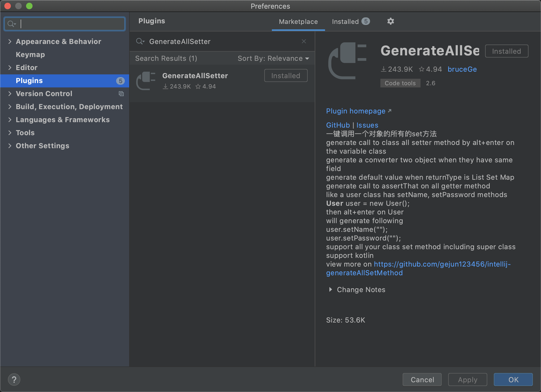Click the Apply button

pyautogui.click(x=467, y=380)
